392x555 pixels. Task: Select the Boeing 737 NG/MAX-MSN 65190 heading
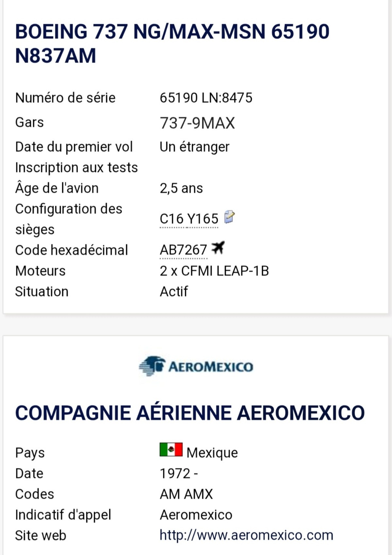[172, 43]
